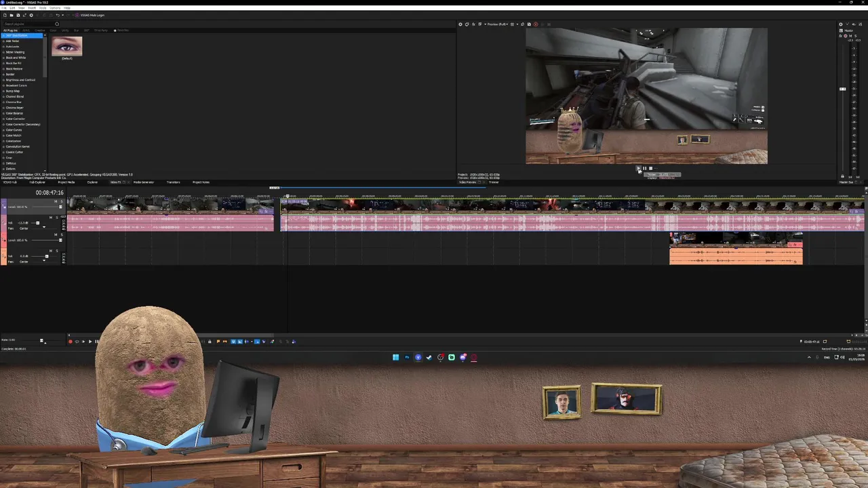
Task: Click the Search plug-ins input field
Action: coord(28,24)
